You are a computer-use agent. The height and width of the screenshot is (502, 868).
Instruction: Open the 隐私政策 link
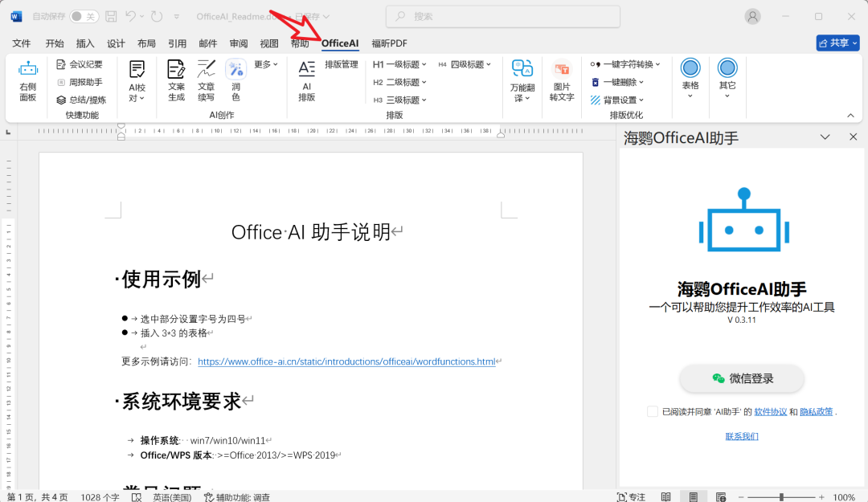point(816,412)
